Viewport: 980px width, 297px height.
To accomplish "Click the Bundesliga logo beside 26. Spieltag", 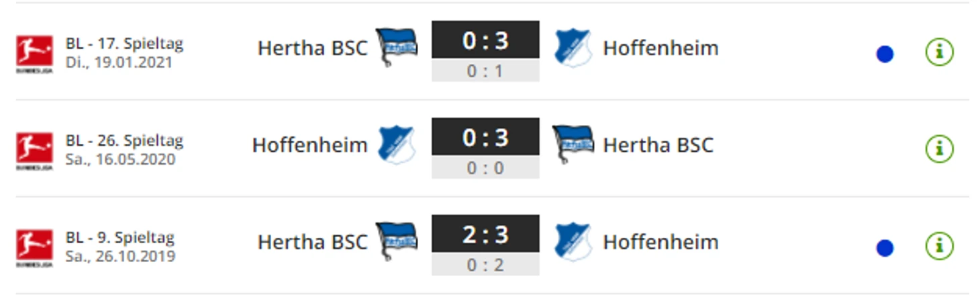I will pyautogui.click(x=34, y=151).
